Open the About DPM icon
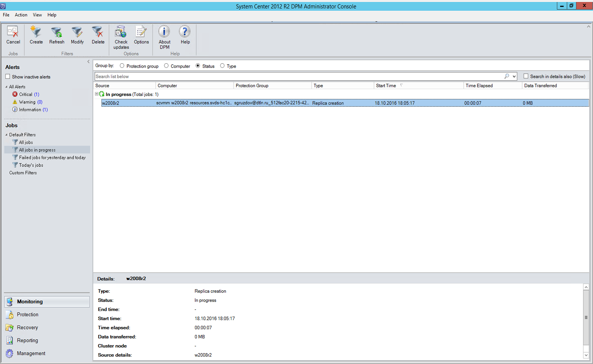Viewport: 593px width, 364px height. click(x=164, y=32)
